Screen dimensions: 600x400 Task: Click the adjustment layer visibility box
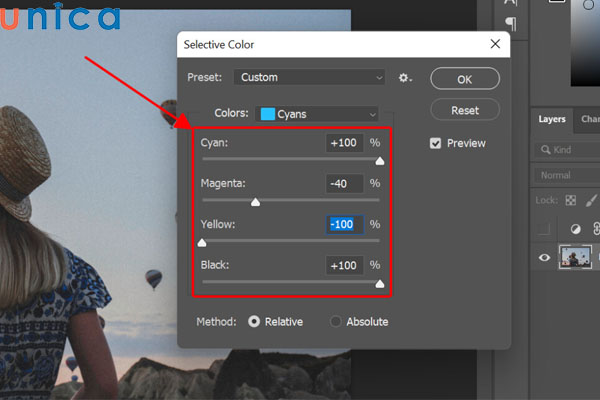point(543,229)
